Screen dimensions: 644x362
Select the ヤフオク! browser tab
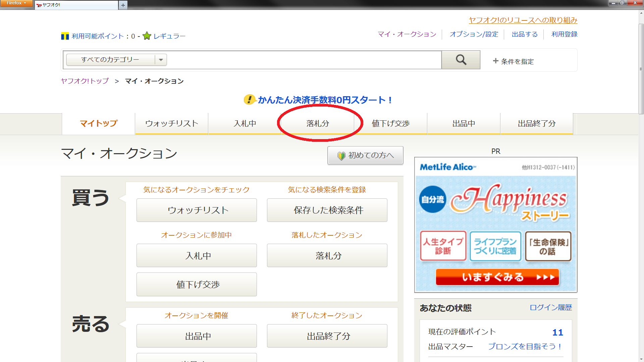76,5
